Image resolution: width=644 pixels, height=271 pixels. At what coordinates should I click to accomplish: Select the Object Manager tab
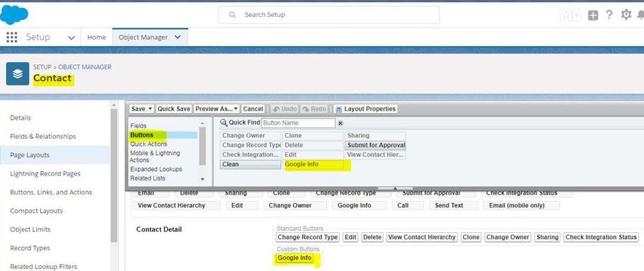point(143,38)
